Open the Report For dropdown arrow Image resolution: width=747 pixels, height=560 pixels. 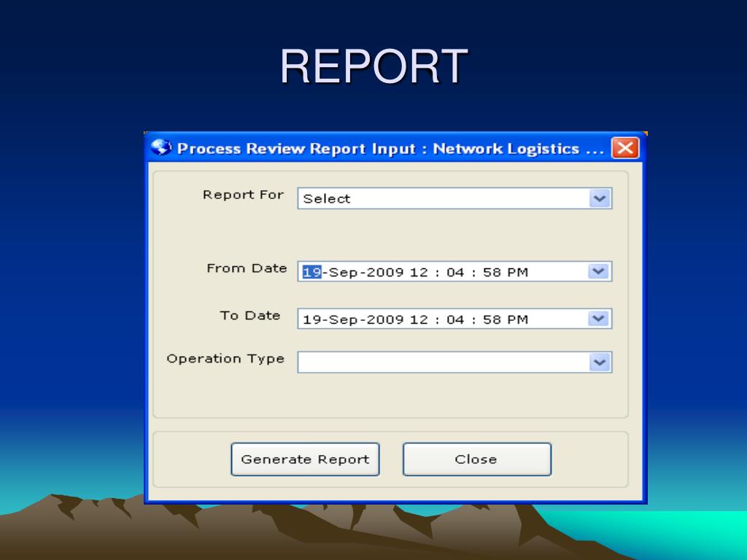tap(600, 198)
